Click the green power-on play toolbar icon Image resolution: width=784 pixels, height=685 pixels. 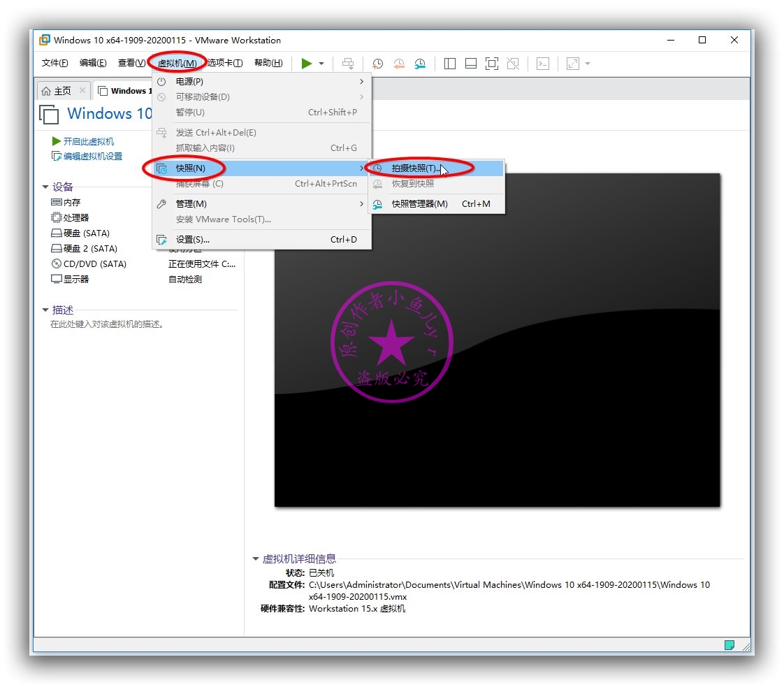tap(307, 64)
